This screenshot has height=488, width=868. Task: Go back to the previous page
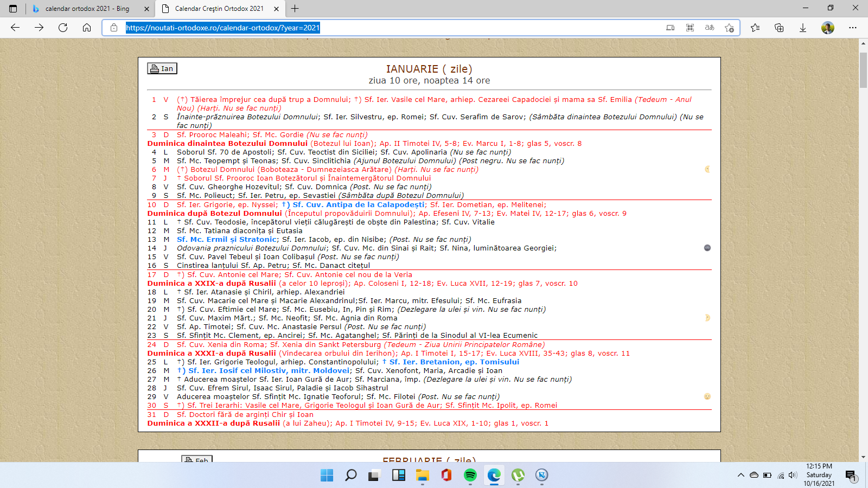pos(15,28)
